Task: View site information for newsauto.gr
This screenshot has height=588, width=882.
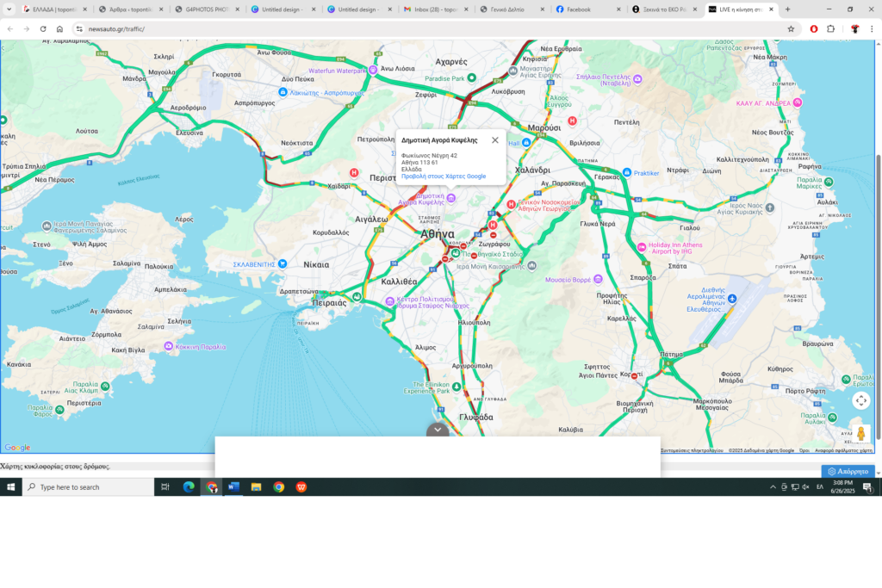Action: (79, 28)
